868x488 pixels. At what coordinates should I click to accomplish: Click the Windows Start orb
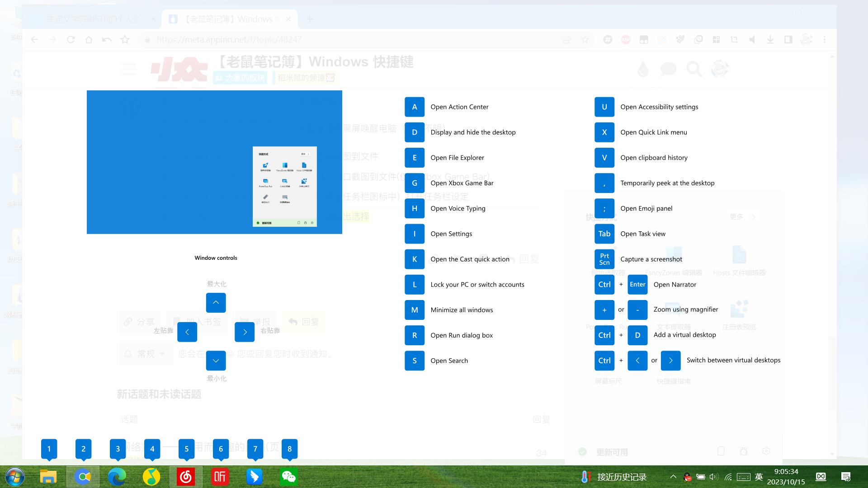[14, 477]
